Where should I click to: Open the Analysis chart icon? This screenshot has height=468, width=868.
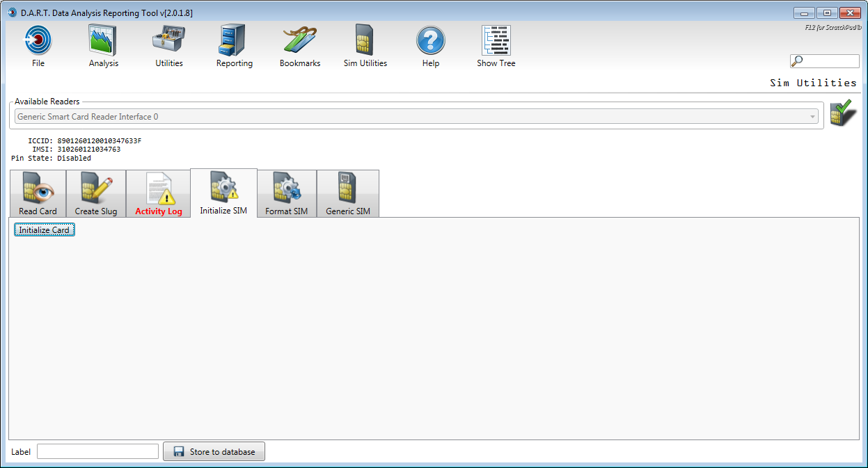click(103, 40)
